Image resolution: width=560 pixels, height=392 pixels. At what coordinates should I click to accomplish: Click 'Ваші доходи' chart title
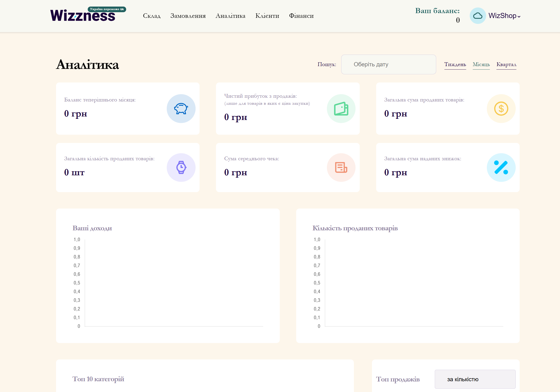92,228
